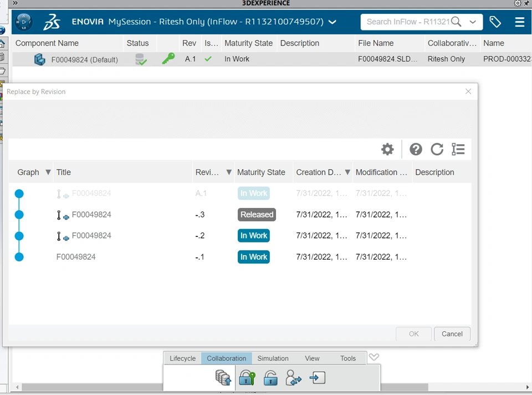Click the Ritesh Only collaborative space cell
The height and width of the screenshot is (395, 532).
(446, 59)
